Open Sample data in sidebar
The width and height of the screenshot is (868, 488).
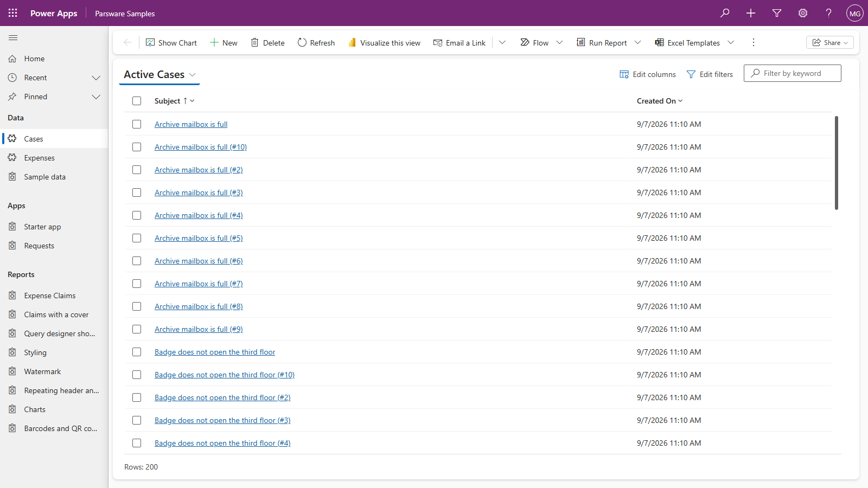point(54,177)
